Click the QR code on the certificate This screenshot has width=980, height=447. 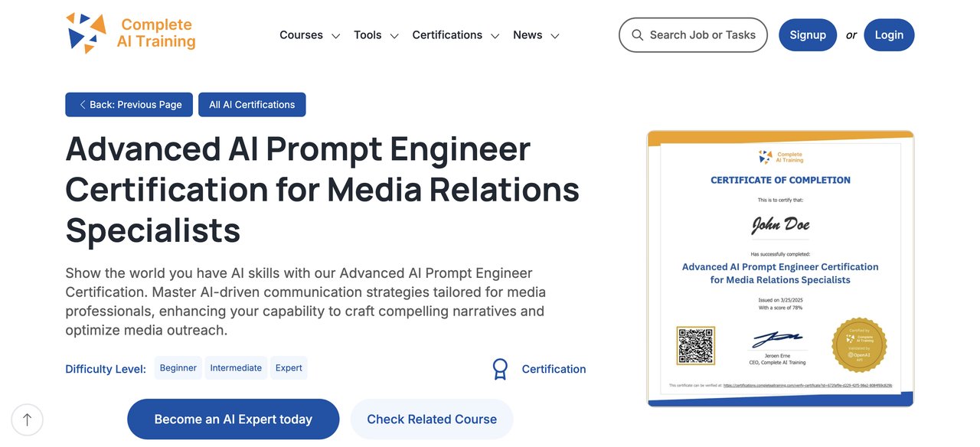(x=695, y=345)
